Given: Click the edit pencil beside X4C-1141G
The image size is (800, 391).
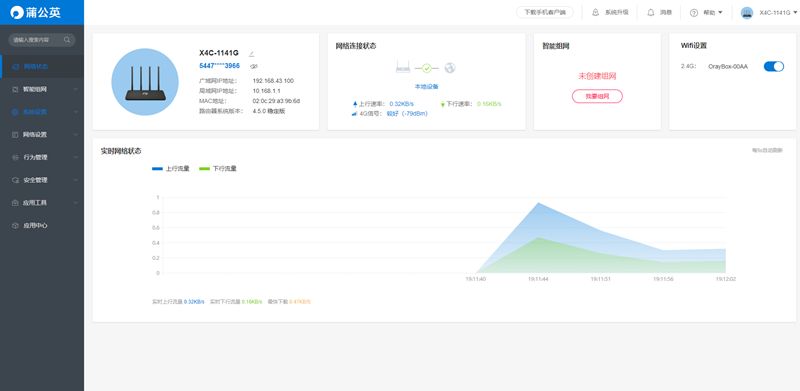Looking at the screenshot, I should pyautogui.click(x=252, y=53).
